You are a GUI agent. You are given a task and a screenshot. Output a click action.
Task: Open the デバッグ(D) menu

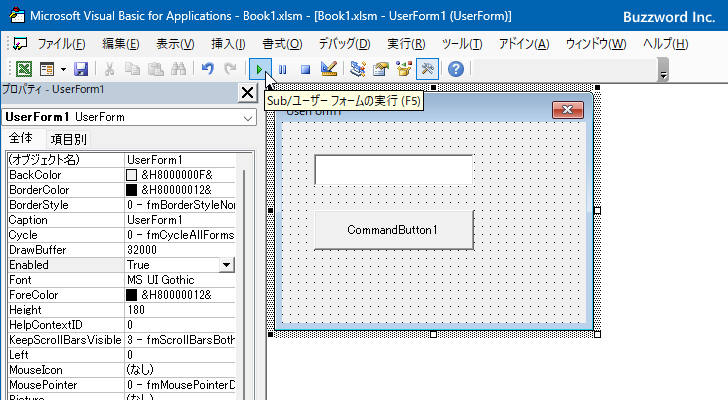click(344, 44)
